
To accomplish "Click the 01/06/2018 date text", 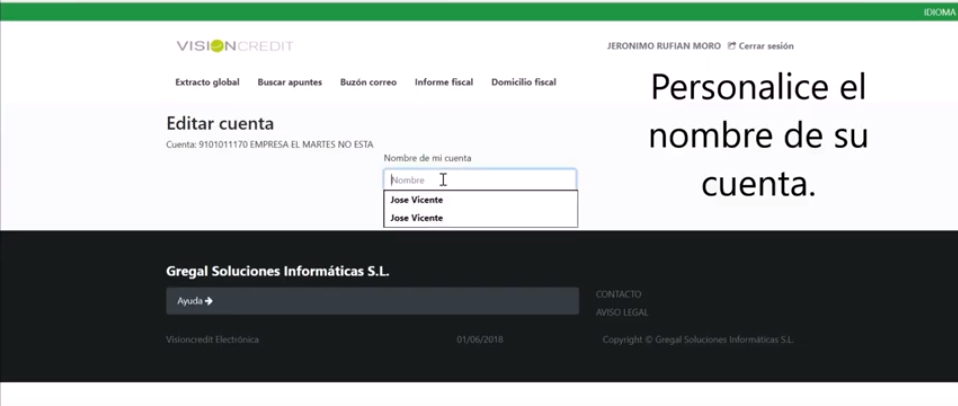I will [x=480, y=339].
